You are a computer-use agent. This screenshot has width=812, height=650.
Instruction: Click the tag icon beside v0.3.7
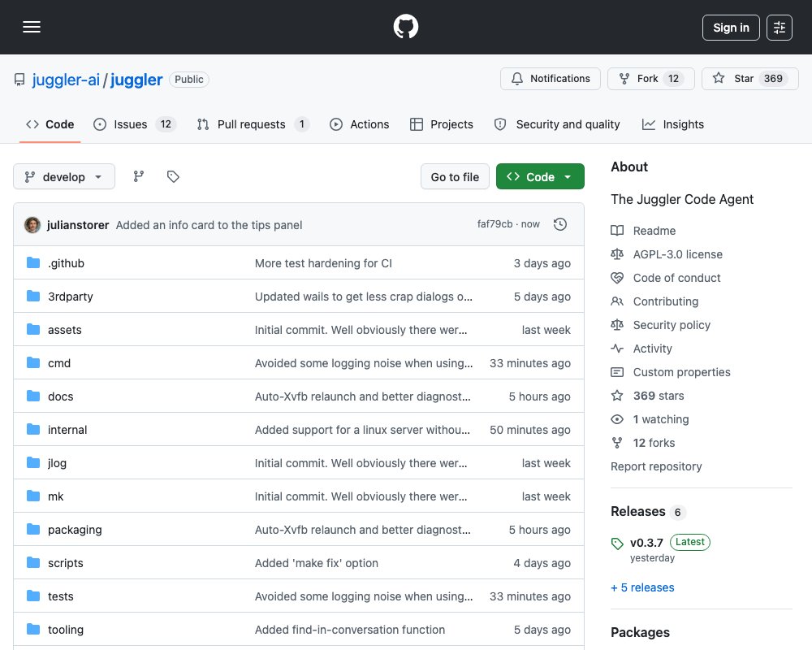pyautogui.click(x=617, y=544)
